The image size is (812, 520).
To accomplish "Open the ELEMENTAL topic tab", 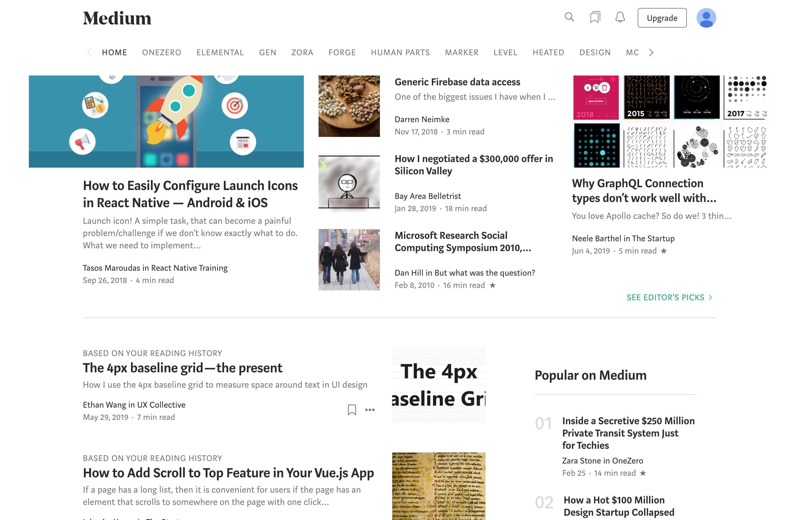I will pos(220,52).
